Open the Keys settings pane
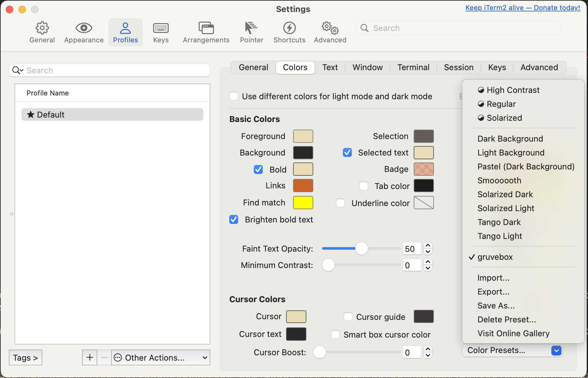 (161, 32)
